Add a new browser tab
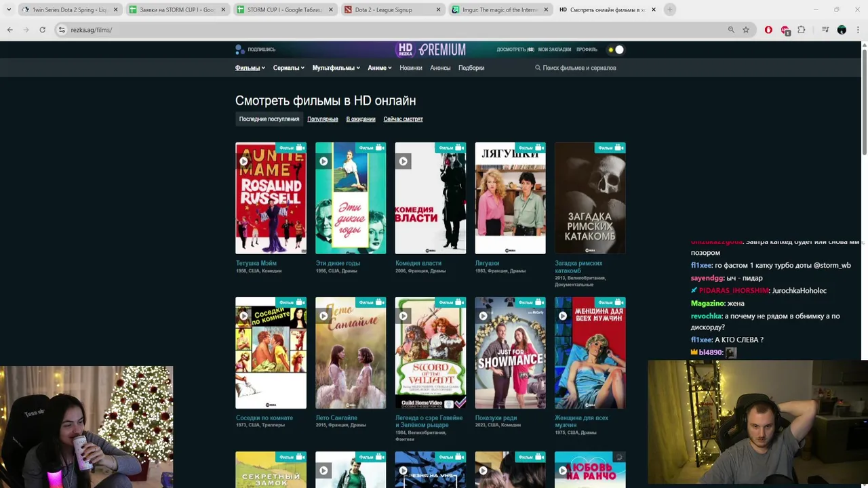The image size is (868, 488). [669, 9]
